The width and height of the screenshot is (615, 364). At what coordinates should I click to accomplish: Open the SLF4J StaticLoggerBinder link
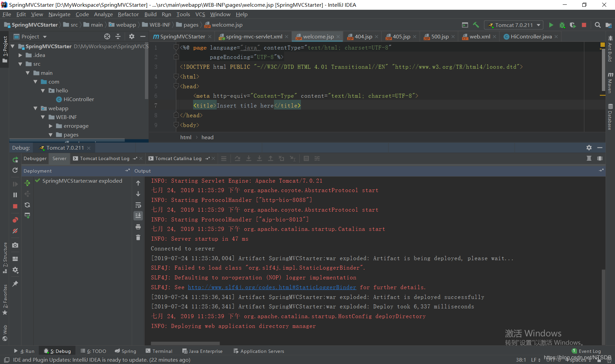point(272,287)
